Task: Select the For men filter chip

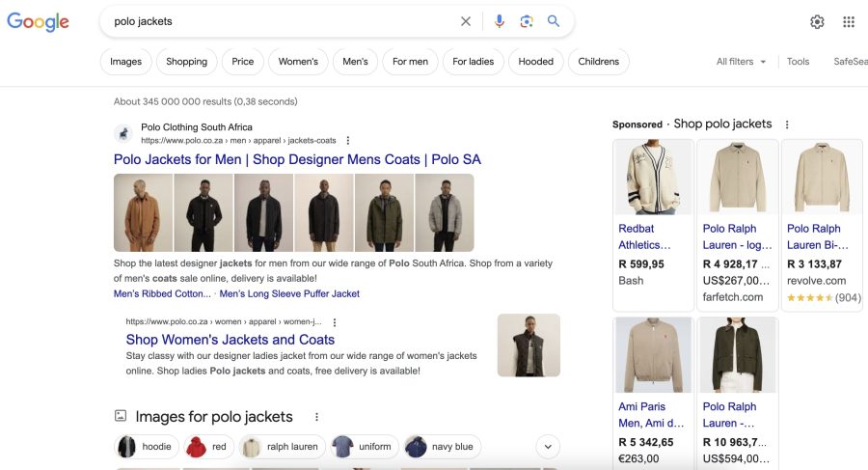Action: tap(410, 62)
